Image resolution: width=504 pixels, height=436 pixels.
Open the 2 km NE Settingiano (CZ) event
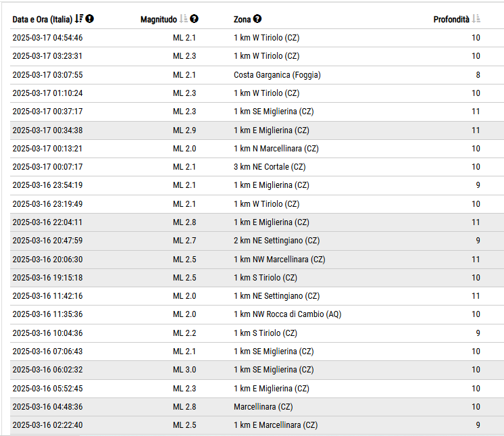257,241
